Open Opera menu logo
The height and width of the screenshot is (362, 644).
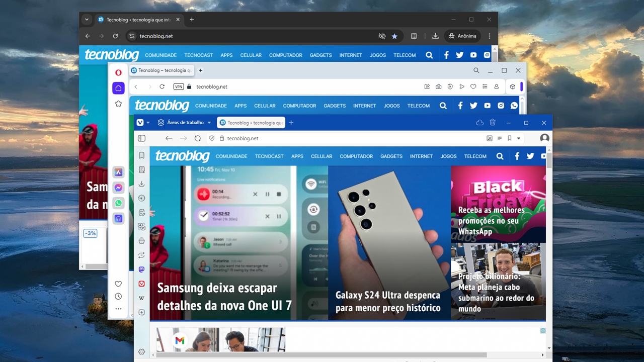click(118, 72)
